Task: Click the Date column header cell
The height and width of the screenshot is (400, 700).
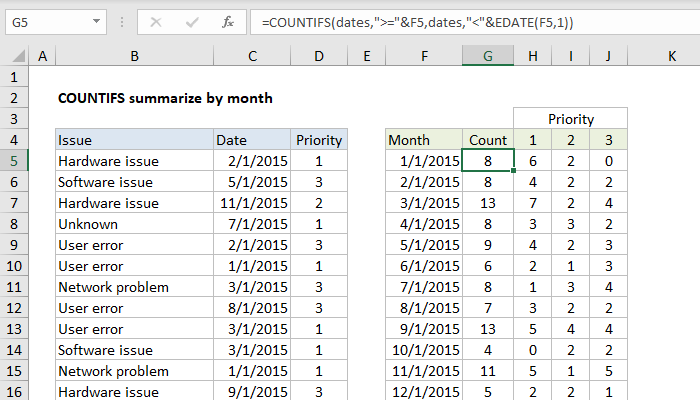Action: click(x=251, y=140)
